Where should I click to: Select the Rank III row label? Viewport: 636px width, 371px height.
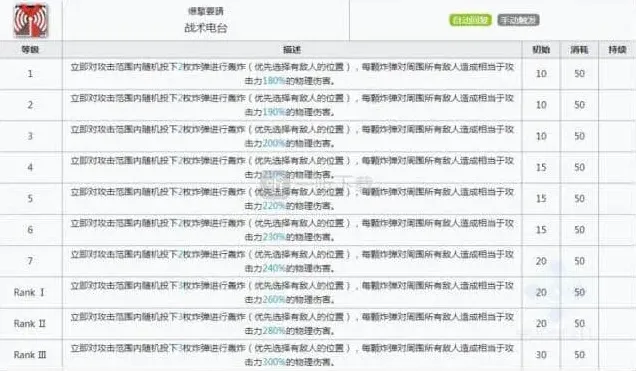30,355
